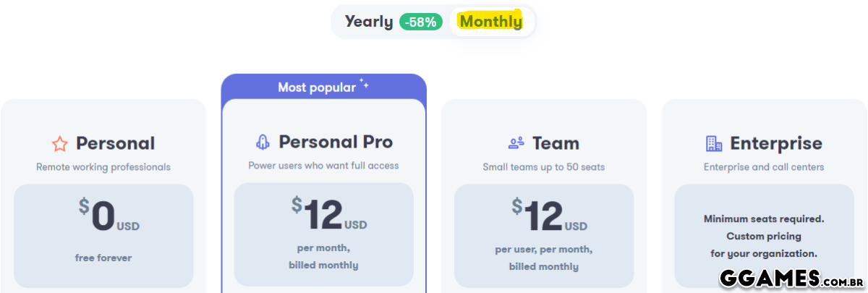868x293 pixels.
Task: Click the Personal Pro plan title
Action: 336,142
